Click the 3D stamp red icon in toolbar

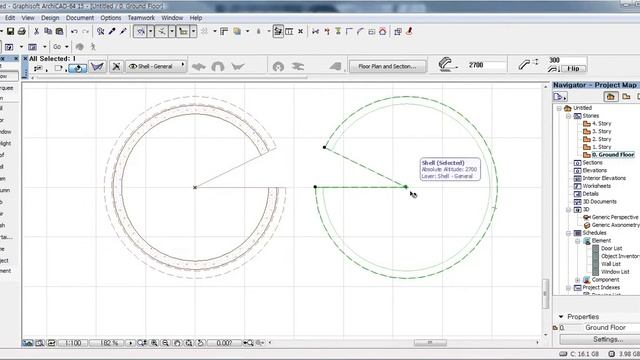(409, 31)
